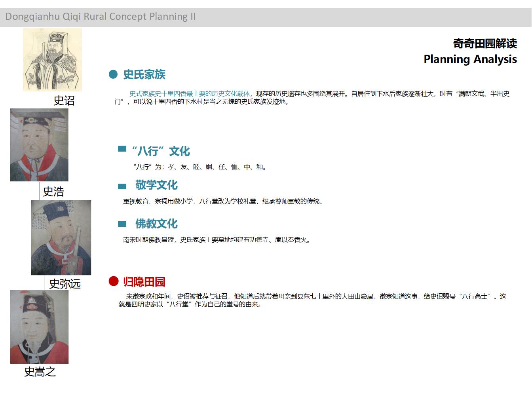This screenshot has width=532, height=399.
Task: Click the subtitle Planning Analysis
Action: [470, 59]
